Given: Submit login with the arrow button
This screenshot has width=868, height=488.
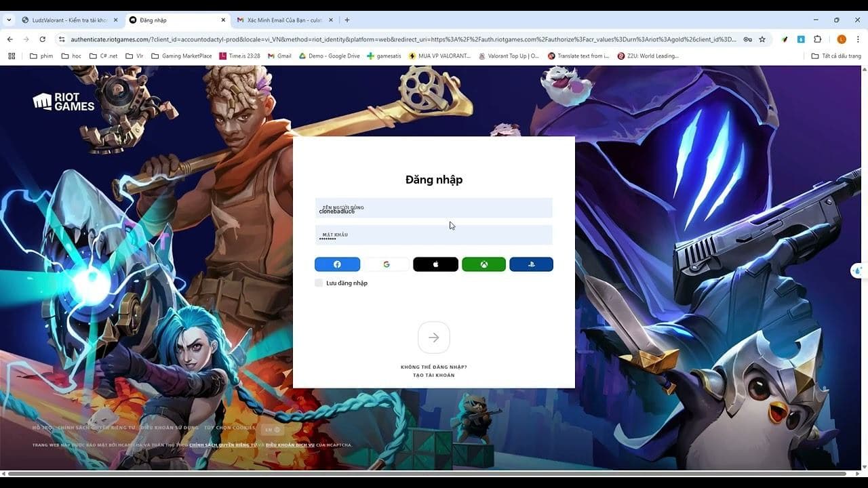Looking at the screenshot, I should (x=434, y=338).
